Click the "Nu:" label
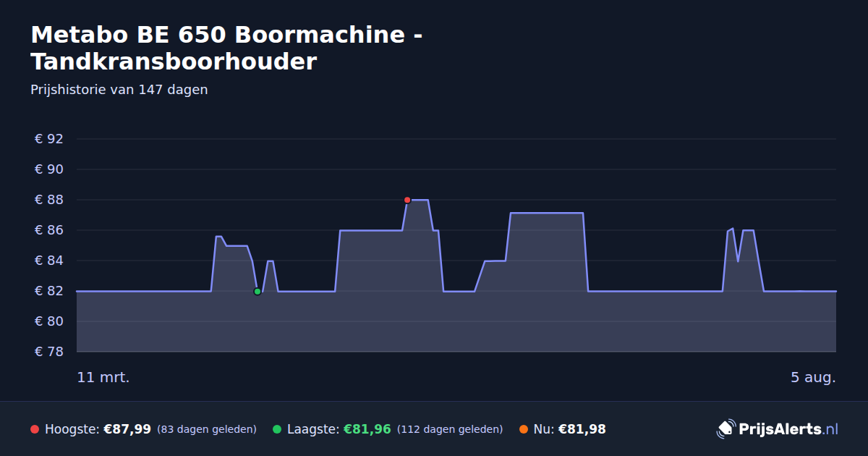The height and width of the screenshot is (456, 868). (544, 429)
